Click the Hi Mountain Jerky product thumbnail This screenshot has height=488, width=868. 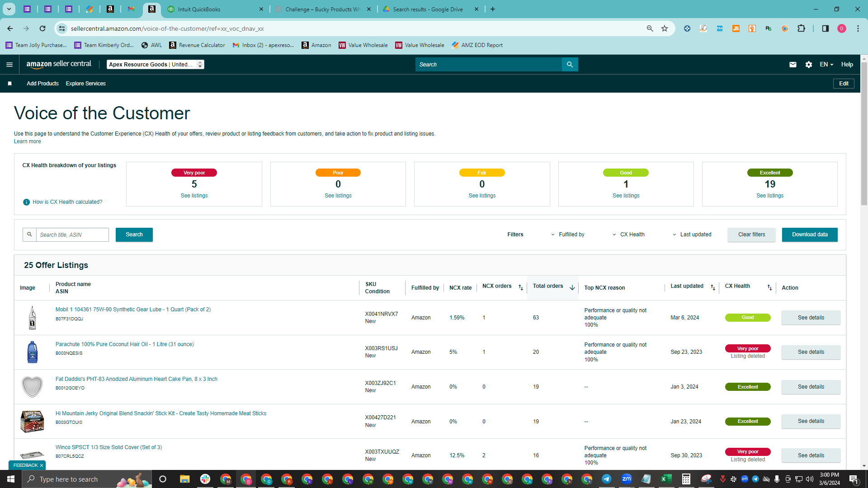click(32, 422)
